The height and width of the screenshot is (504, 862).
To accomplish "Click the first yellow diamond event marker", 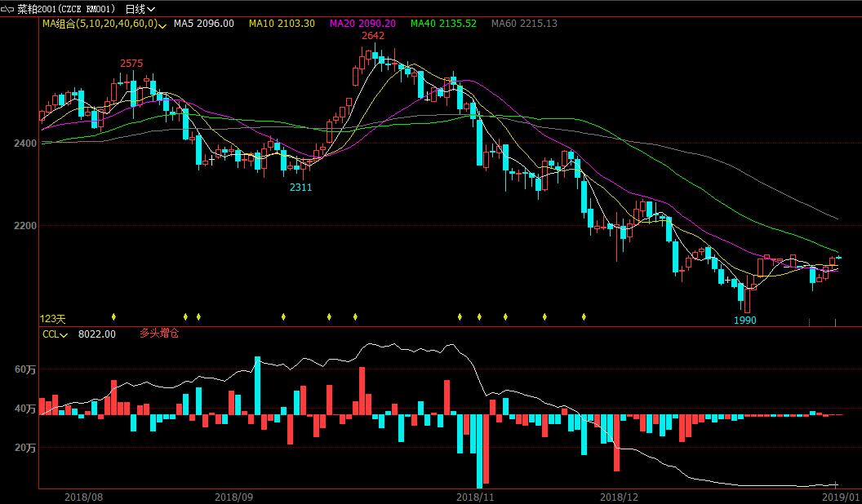I will click(113, 316).
